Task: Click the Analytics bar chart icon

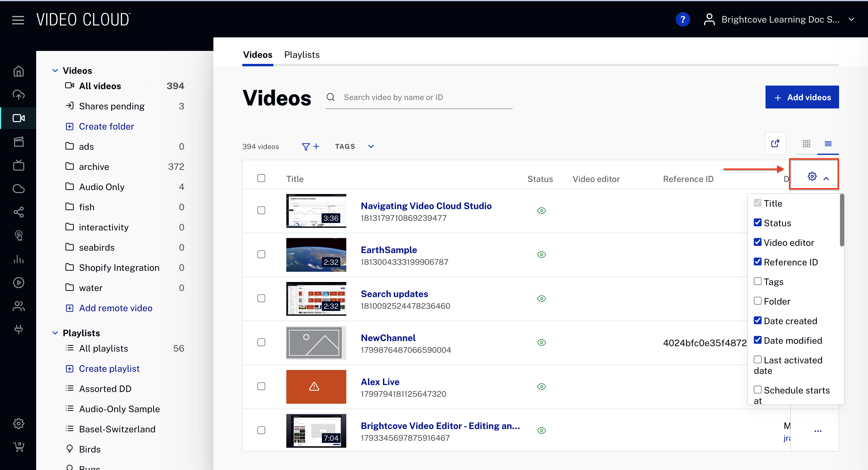Action: pyautogui.click(x=18, y=259)
